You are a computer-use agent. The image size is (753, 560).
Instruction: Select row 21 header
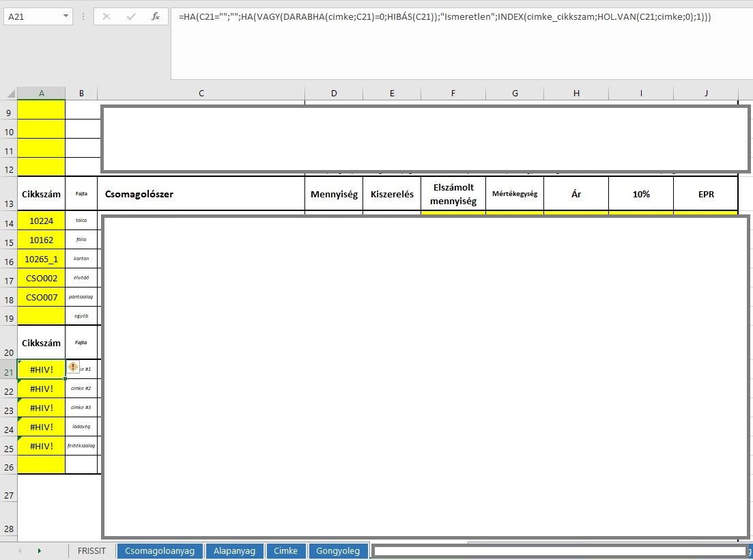tap(9, 369)
